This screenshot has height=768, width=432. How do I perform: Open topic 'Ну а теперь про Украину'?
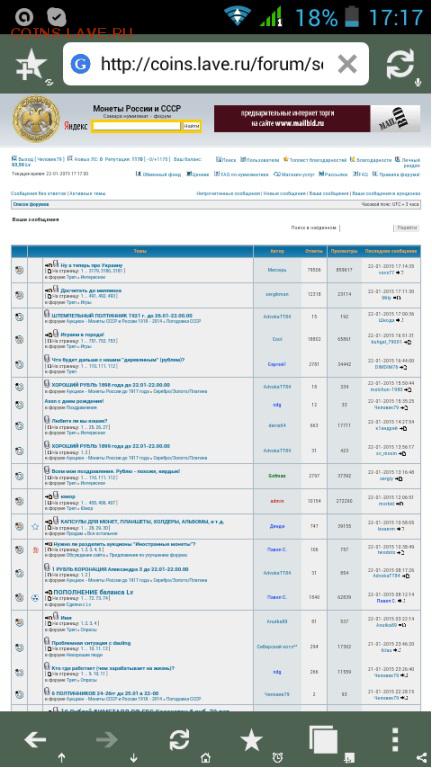tap(92, 264)
